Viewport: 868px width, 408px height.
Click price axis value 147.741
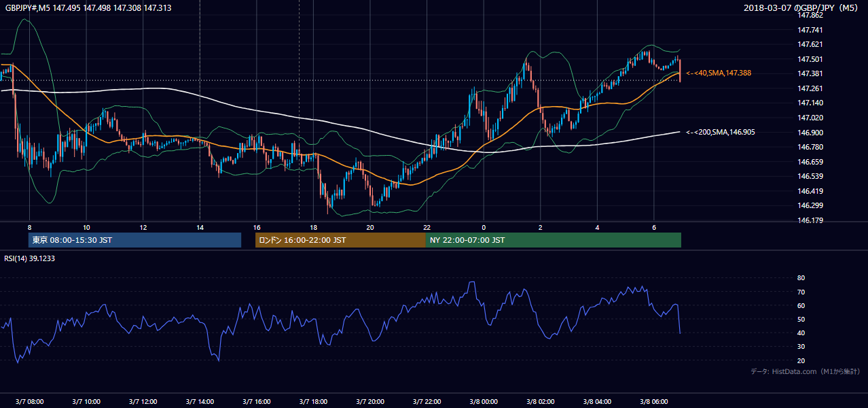810,30
